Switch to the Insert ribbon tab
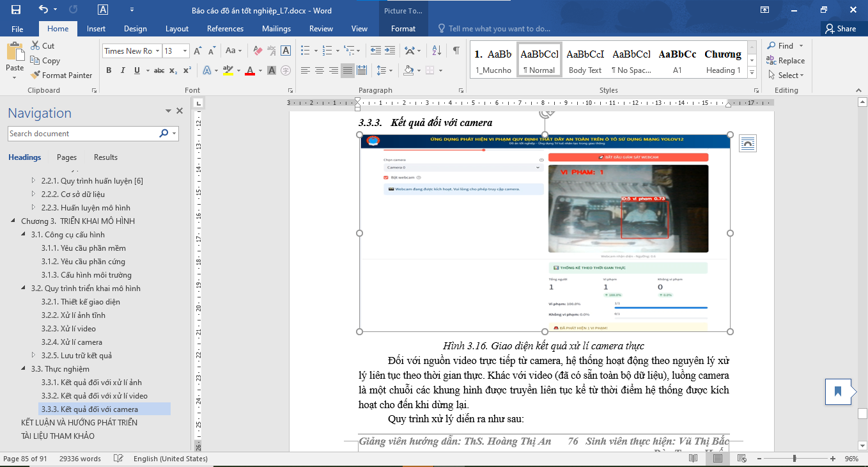The image size is (868, 467). pyautogui.click(x=95, y=28)
